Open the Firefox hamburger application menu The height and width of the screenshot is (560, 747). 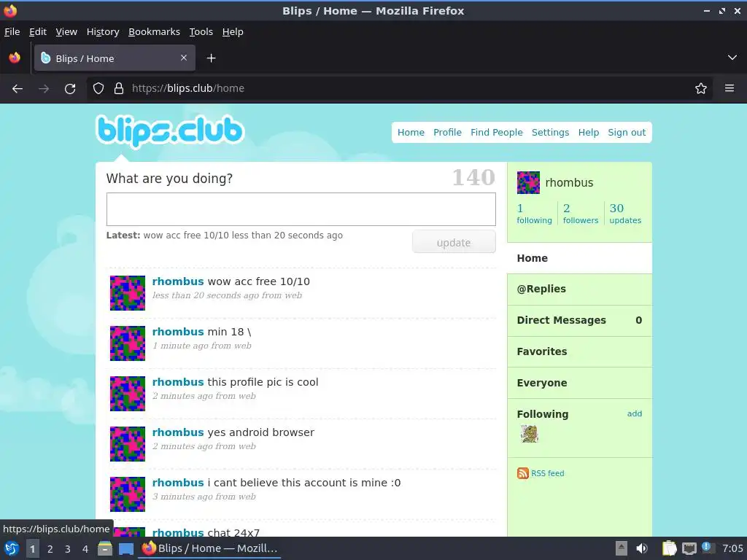point(729,88)
